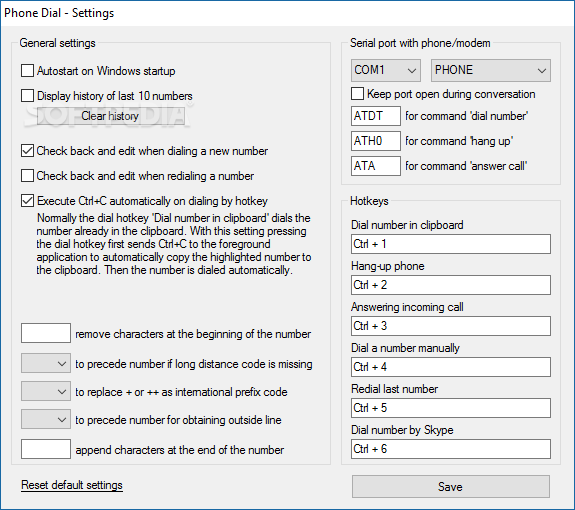Open the COM1 serial port dropdown
Viewport: 575px width, 510px height.
click(385, 70)
